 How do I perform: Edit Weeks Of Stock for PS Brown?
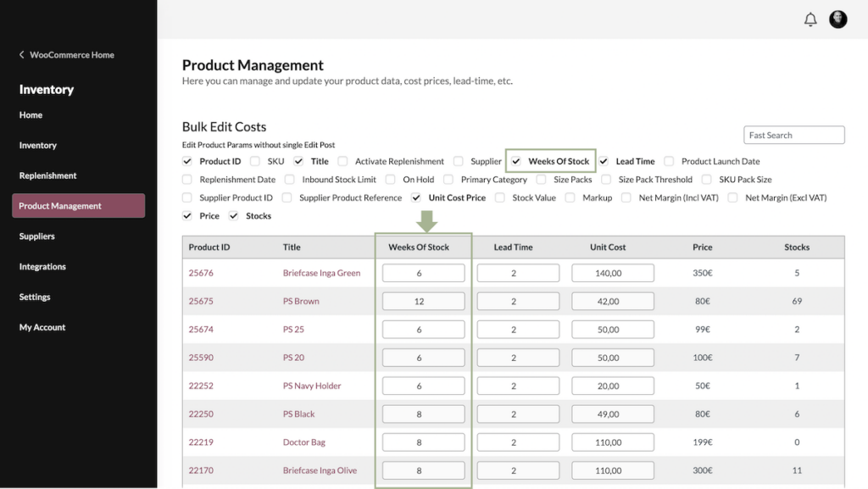[x=424, y=301]
